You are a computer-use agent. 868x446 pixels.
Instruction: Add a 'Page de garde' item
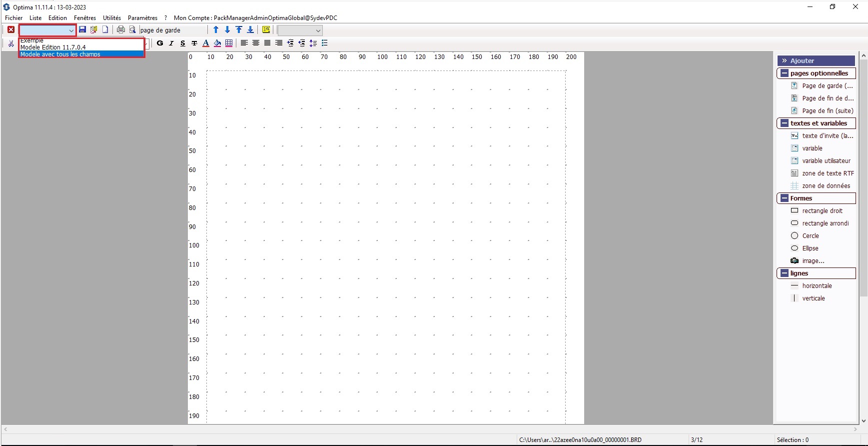coord(822,85)
